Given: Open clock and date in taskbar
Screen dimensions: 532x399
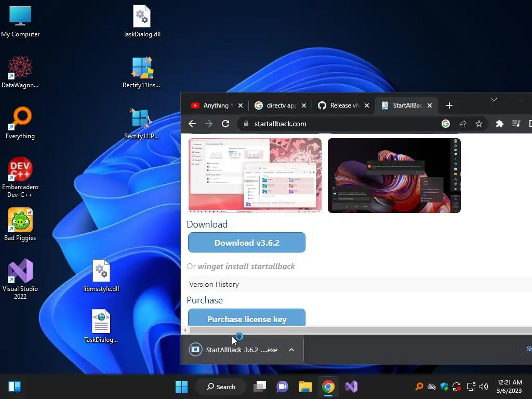Looking at the screenshot, I should tap(509, 387).
